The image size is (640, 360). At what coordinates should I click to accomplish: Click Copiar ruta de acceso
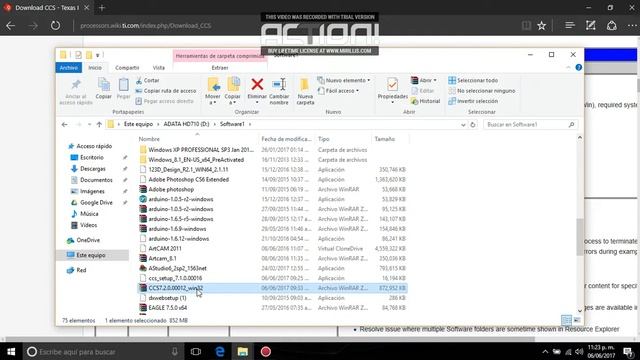click(x=166, y=91)
